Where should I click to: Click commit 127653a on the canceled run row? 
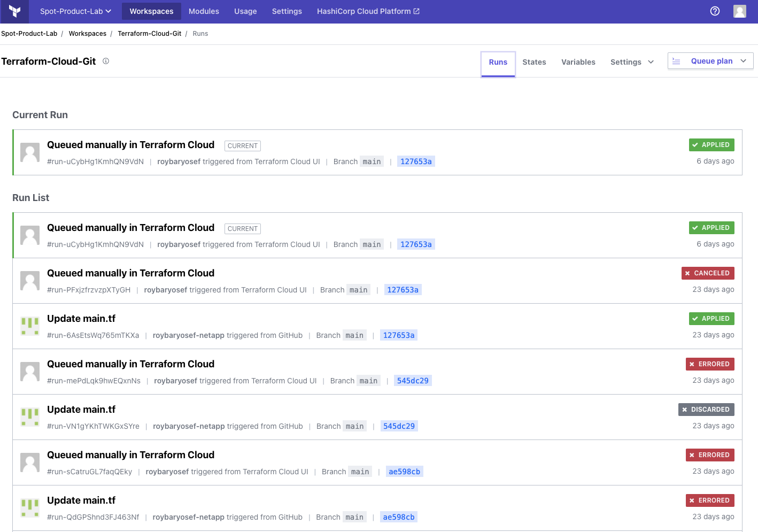403,290
